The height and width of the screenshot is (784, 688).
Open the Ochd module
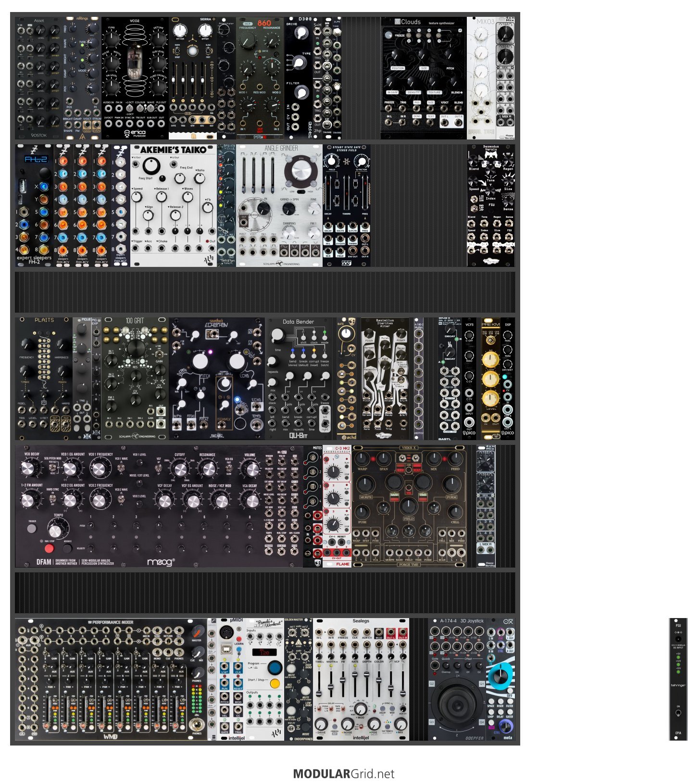click(347, 379)
